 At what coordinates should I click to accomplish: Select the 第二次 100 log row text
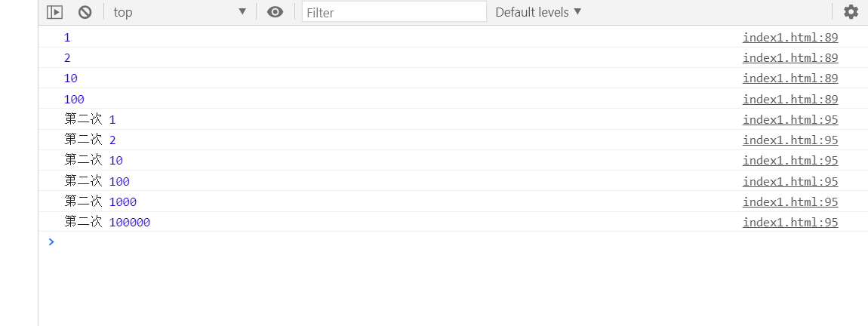pyautogui.click(x=97, y=181)
